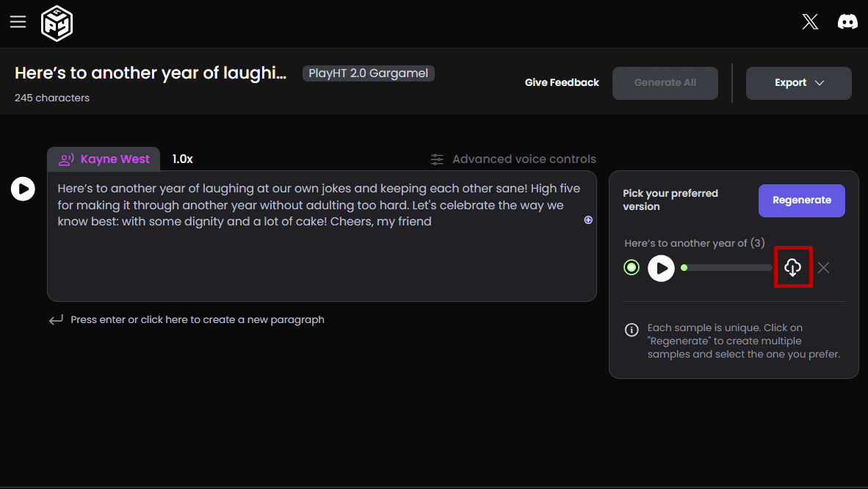868x489 pixels.
Task: Open the X (Twitter) link icon
Action: click(x=810, y=22)
